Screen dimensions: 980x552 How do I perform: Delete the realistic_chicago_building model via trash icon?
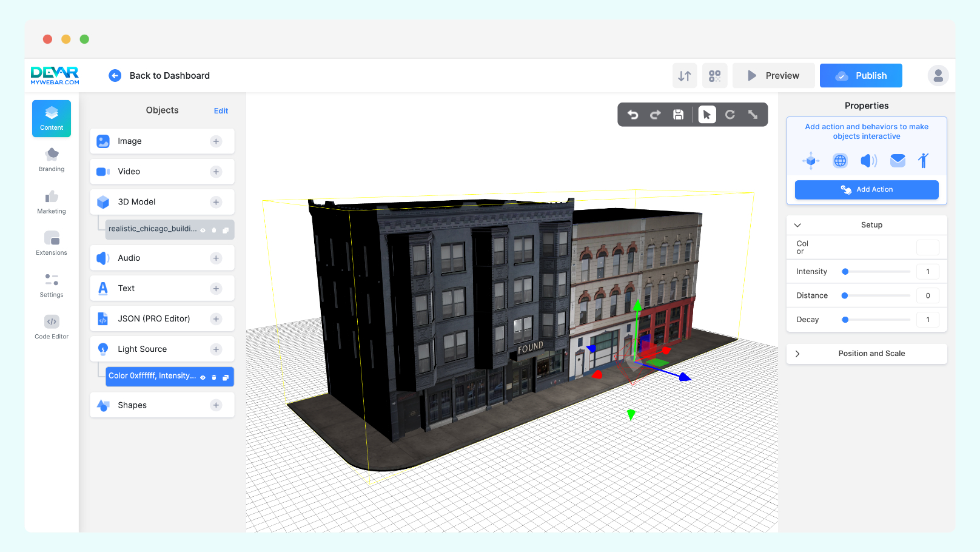pos(214,230)
